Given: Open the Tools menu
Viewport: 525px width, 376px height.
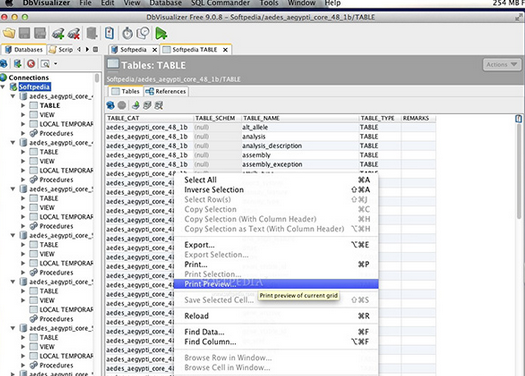Looking at the screenshot, I should (x=269, y=3).
